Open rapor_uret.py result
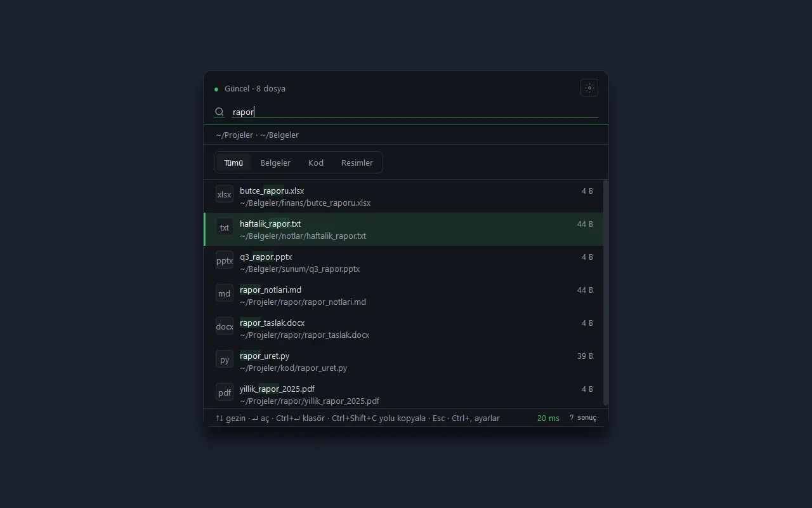This screenshot has width=812, height=508. tap(403, 361)
